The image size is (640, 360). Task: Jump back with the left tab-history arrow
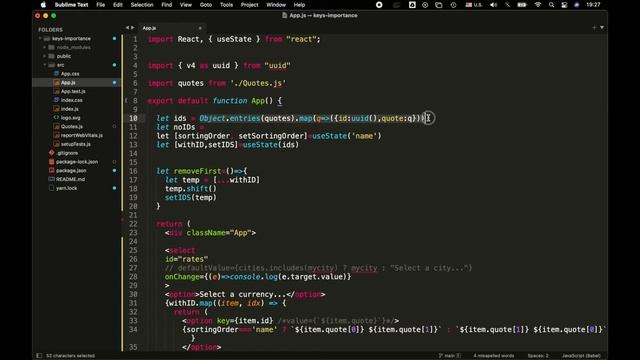(x=127, y=28)
